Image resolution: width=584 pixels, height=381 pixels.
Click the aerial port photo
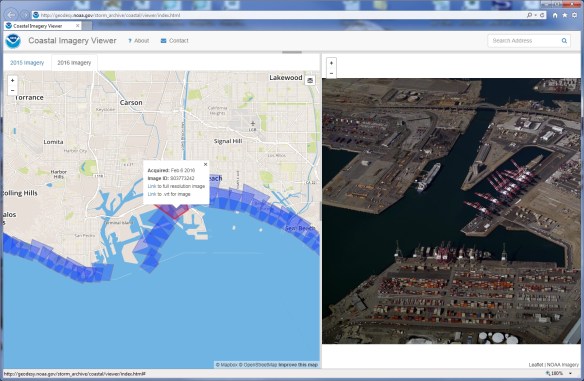point(451,211)
